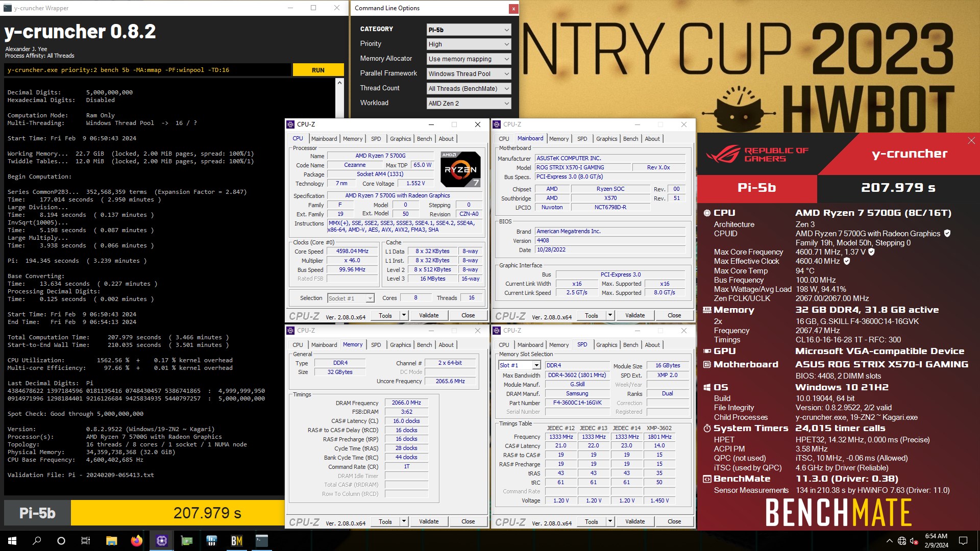Open the Parallel Framework dropdown
The width and height of the screenshot is (980, 551).
(469, 74)
